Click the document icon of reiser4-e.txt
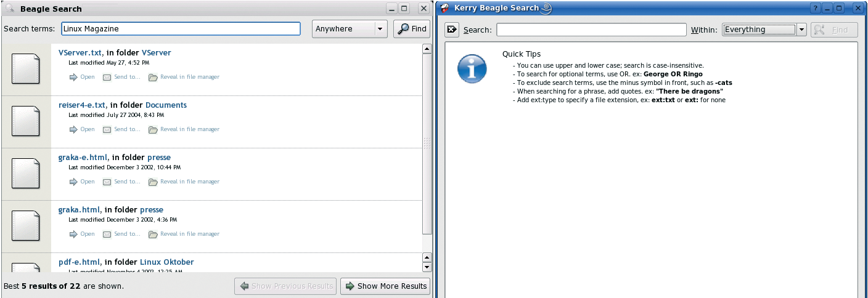The width and height of the screenshot is (868, 298). coord(26,121)
